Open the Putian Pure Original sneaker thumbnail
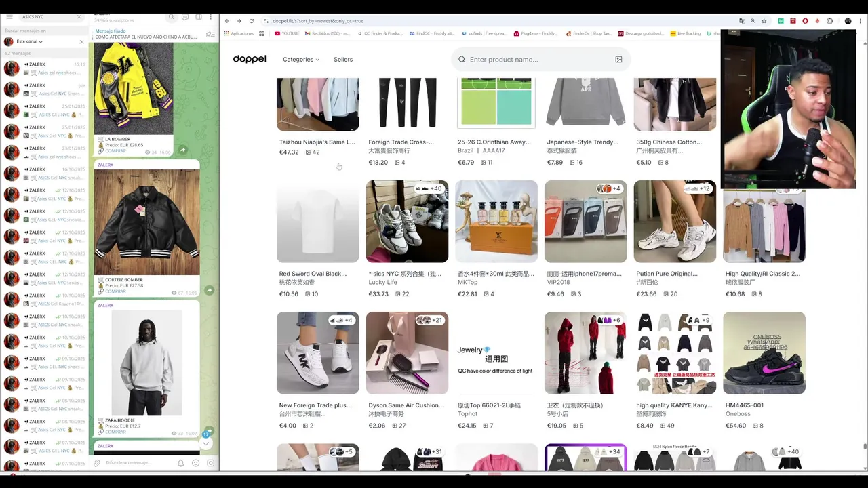Image resolution: width=868 pixels, height=488 pixels. 675,221
